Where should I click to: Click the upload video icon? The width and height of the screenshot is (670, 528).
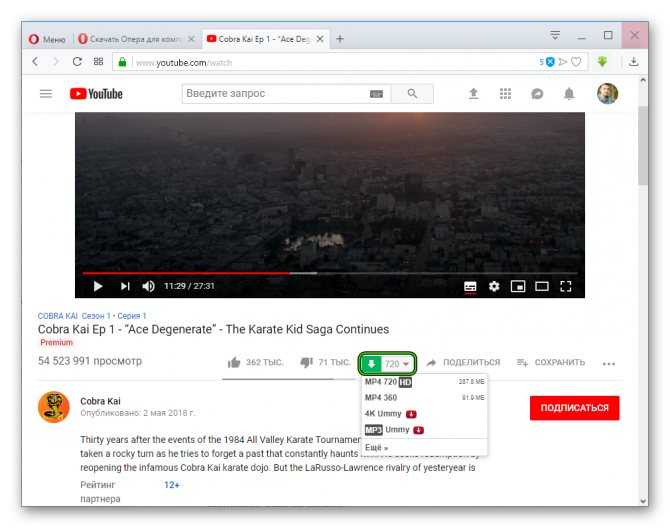473,94
